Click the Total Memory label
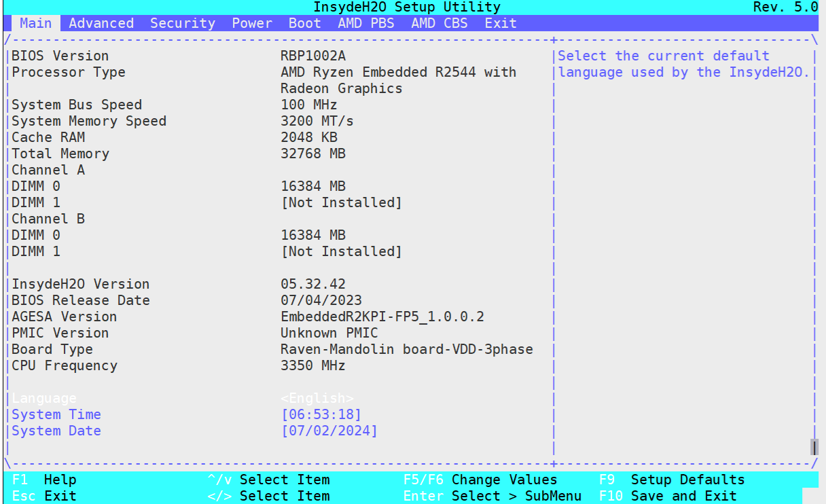Image resolution: width=826 pixels, height=504 pixels. tap(60, 154)
